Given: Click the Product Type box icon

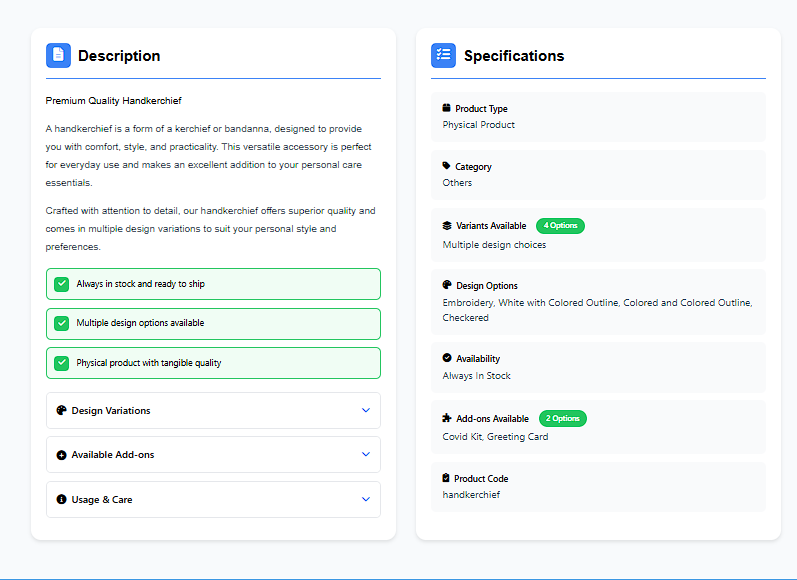Looking at the screenshot, I should [x=447, y=108].
